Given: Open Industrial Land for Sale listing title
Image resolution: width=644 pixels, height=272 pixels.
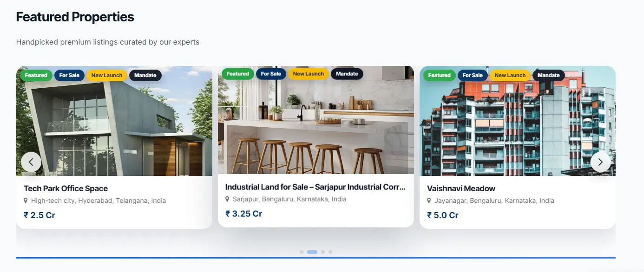Looking at the screenshot, I should pyautogui.click(x=315, y=187).
